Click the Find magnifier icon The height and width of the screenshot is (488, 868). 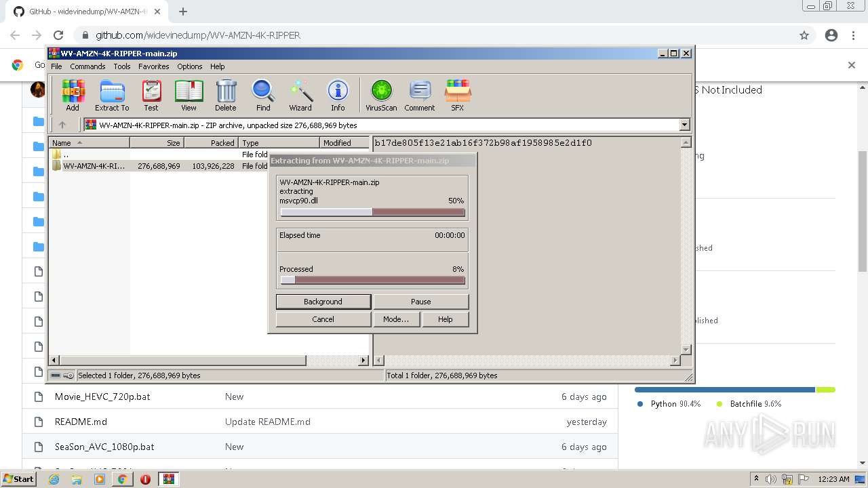coord(263,96)
